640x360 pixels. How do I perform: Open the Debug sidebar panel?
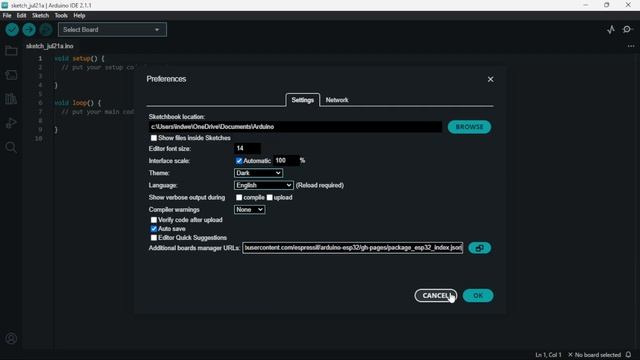pos(11,123)
